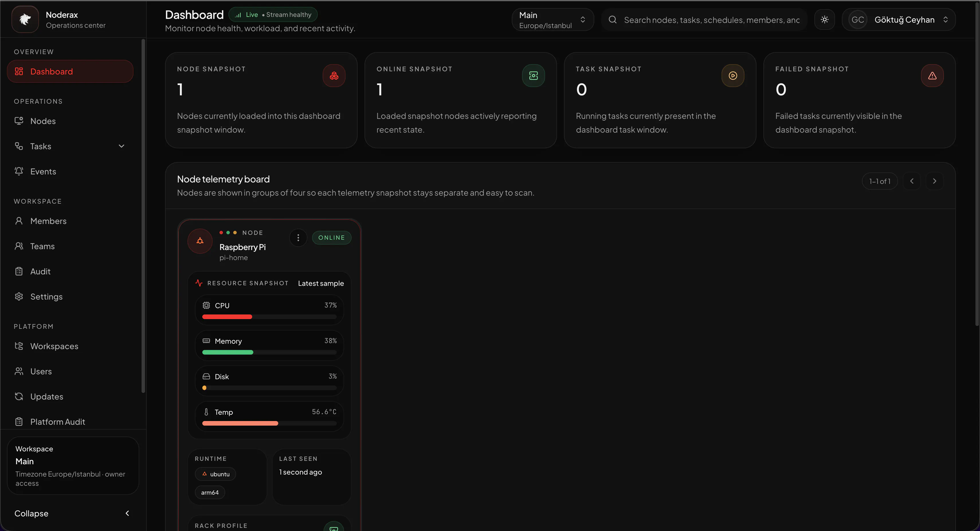
Task: Click the sidebar collapse chevron arrow
Action: 128,513
